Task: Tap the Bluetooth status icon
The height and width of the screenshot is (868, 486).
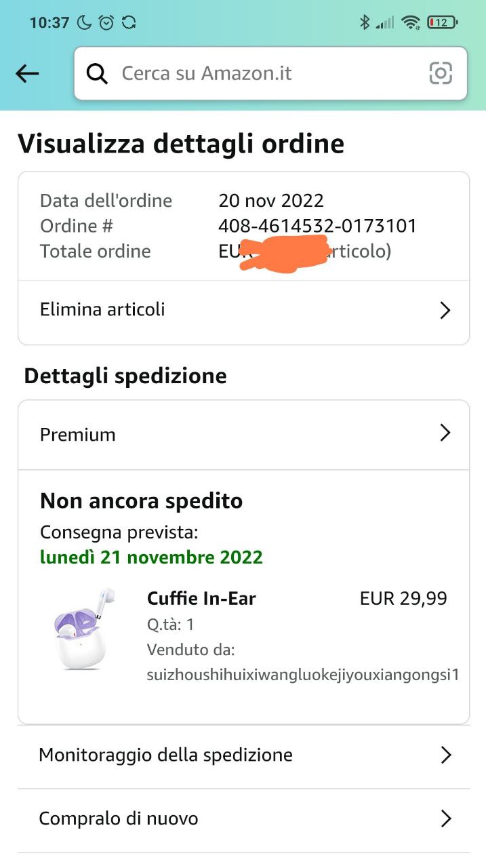Action: [x=365, y=22]
